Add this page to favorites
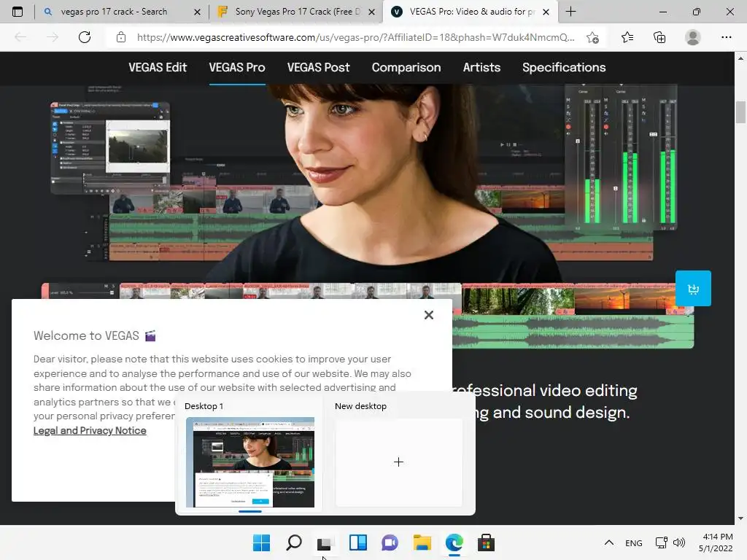The height and width of the screenshot is (560, 747). pos(592,37)
